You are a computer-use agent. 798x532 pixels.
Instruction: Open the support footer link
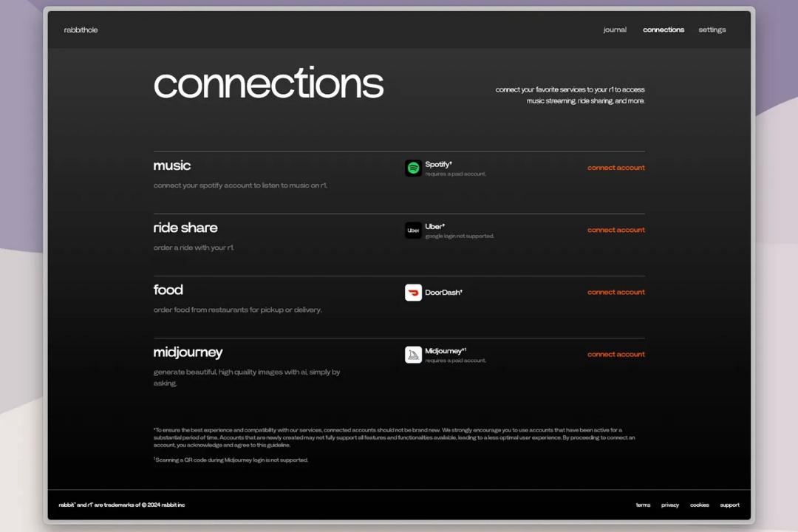(729, 505)
